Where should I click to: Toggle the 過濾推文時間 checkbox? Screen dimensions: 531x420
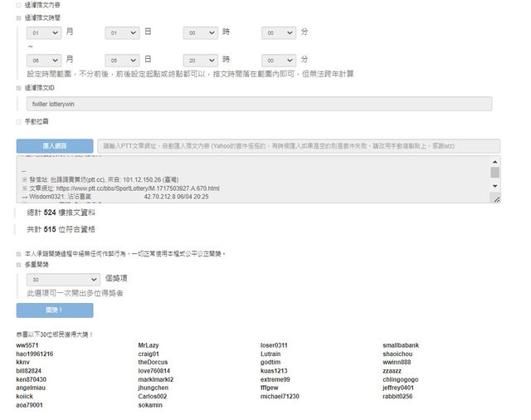click(x=19, y=17)
